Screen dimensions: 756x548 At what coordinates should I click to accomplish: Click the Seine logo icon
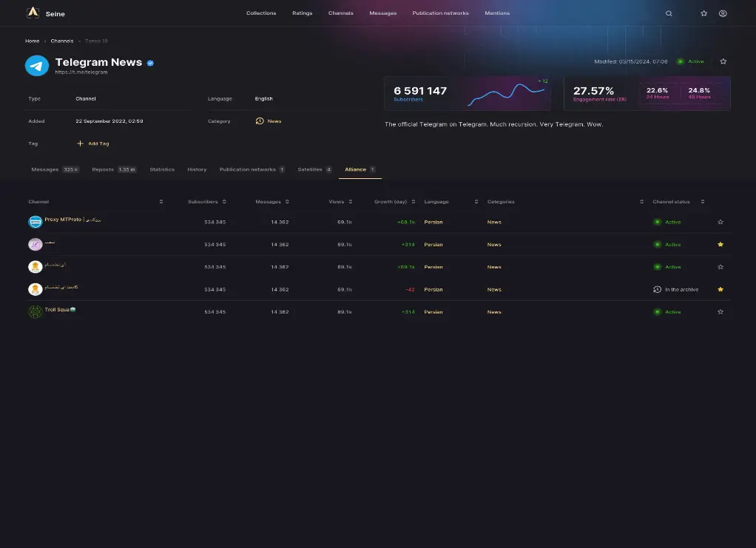[33, 13]
